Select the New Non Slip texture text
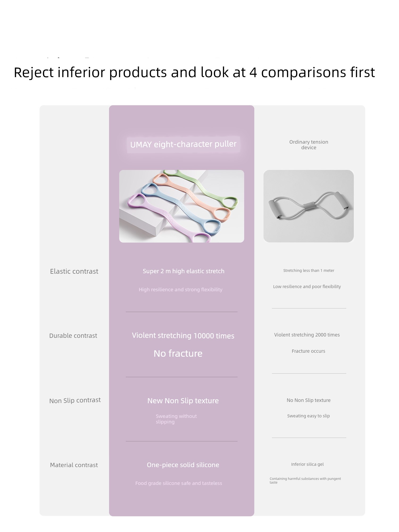Image resolution: width=399 pixels, height=532 pixels. tap(183, 401)
